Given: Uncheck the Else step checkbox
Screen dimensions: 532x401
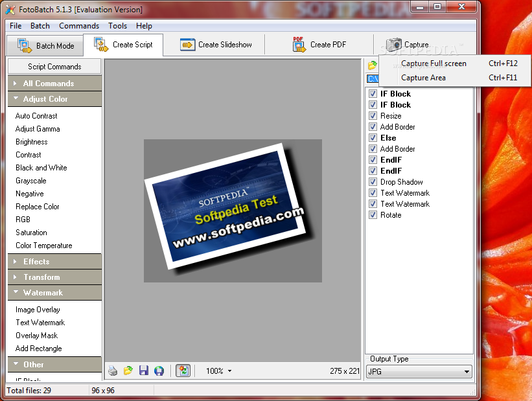Looking at the screenshot, I should click(x=373, y=138).
